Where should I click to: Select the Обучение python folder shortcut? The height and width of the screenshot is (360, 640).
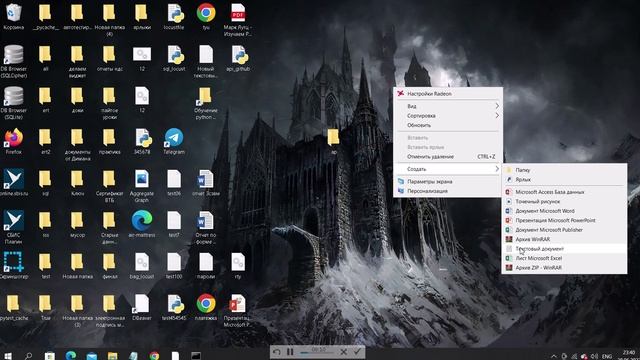(x=206, y=103)
